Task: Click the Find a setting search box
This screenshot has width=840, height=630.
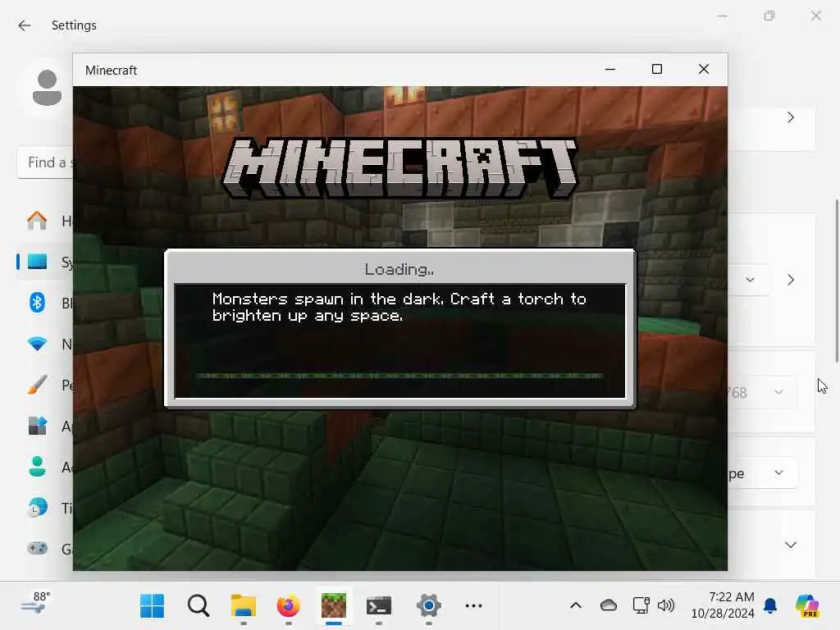Action: (45, 162)
